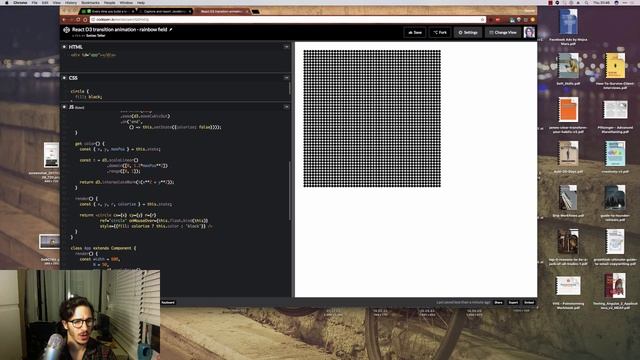This screenshot has width=640, height=360.
Task: Click the JS editor vertical scrollbar
Action: click(290, 191)
